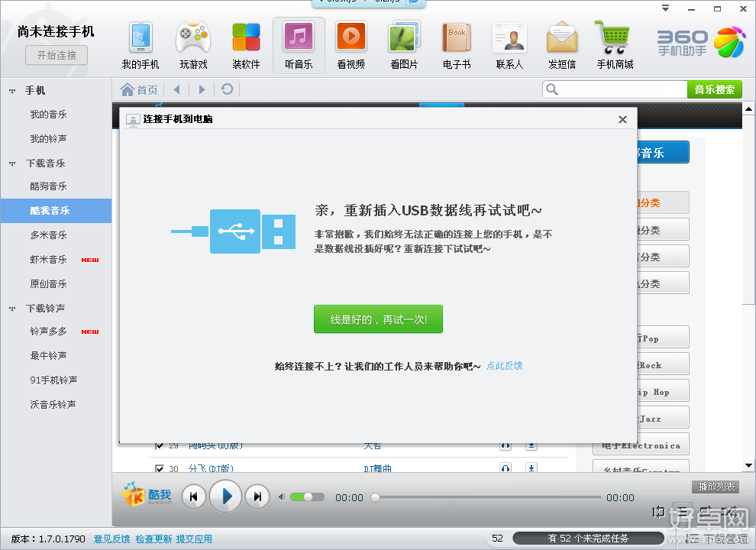This screenshot has height=550, width=756.
Task: Open the 看图片 pictures section
Action: click(x=404, y=46)
